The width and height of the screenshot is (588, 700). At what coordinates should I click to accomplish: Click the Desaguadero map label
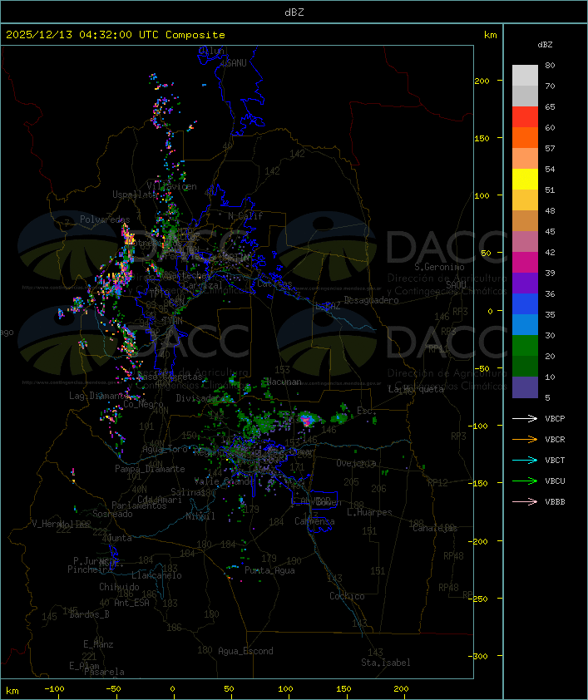click(x=371, y=300)
